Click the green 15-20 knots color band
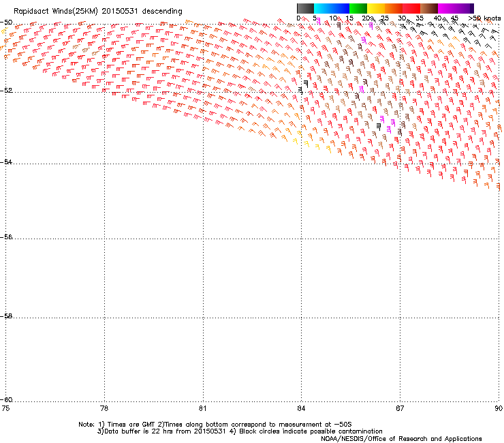The image size is (504, 443). pos(358,8)
